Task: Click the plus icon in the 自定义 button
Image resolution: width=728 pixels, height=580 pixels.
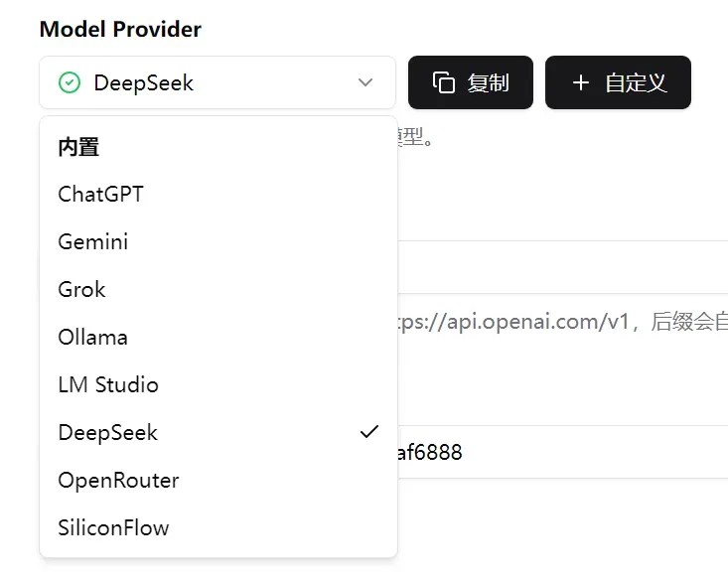Action: click(x=581, y=83)
